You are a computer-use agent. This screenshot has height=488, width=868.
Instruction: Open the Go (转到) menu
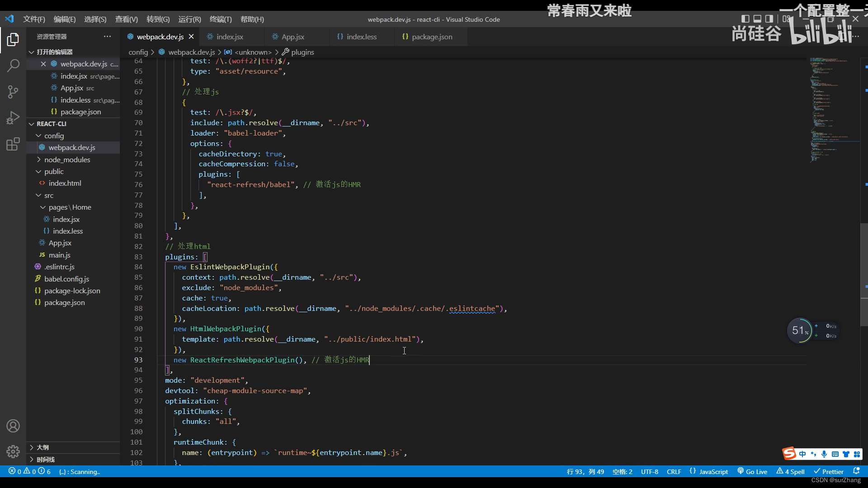[x=158, y=19]
